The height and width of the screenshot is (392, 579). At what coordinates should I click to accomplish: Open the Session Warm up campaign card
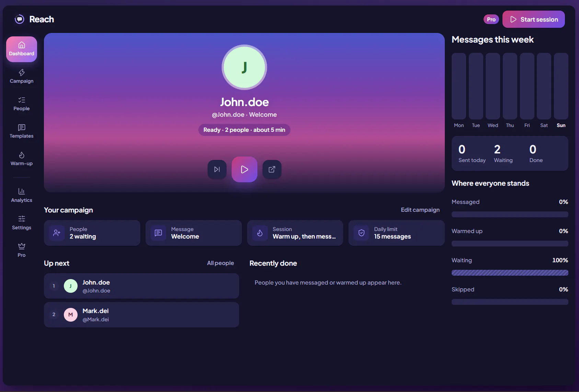pyautogui.click(x=295, y=233)
